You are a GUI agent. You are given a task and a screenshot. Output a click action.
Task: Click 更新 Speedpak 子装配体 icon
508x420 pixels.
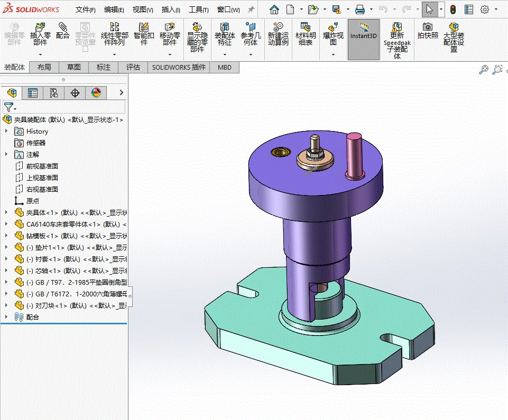click(x=397, y=41)
